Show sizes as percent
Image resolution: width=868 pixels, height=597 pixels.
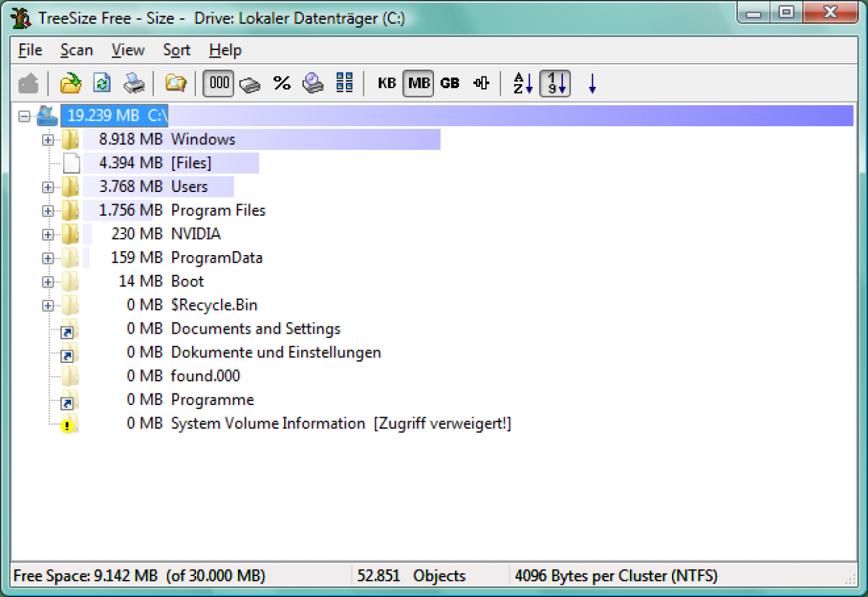(x=281, y=83)
